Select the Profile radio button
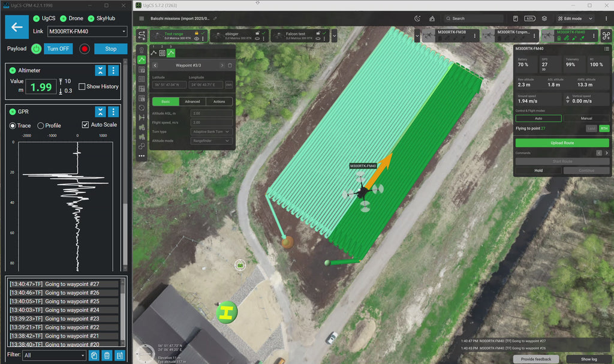This screenshot has height=364, width=614. (41, 125)
